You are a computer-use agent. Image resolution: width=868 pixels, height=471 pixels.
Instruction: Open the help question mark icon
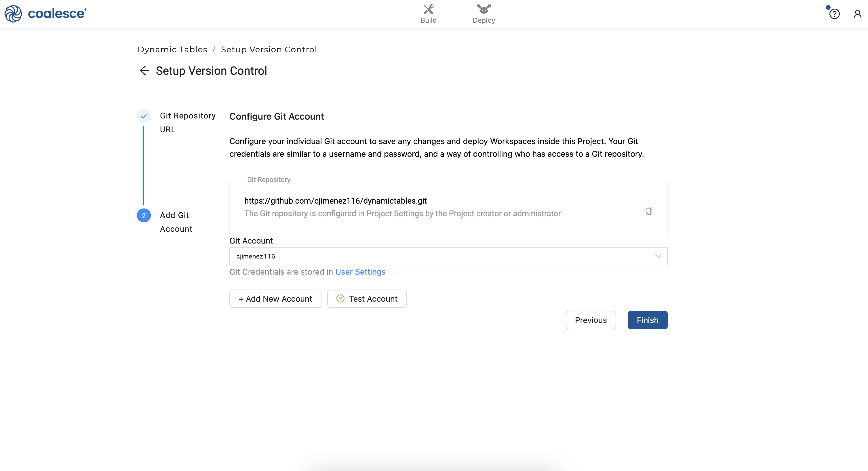pos(834,14)
